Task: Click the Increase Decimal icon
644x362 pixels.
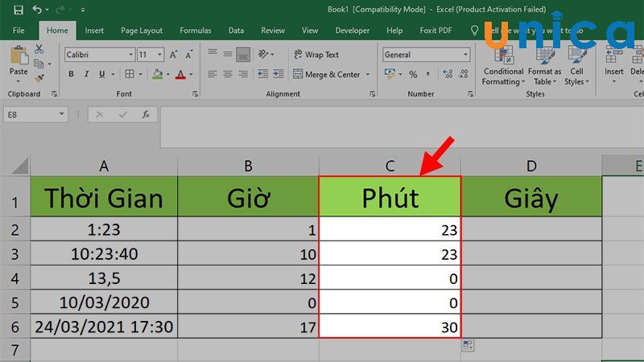Action: (448, 74)
